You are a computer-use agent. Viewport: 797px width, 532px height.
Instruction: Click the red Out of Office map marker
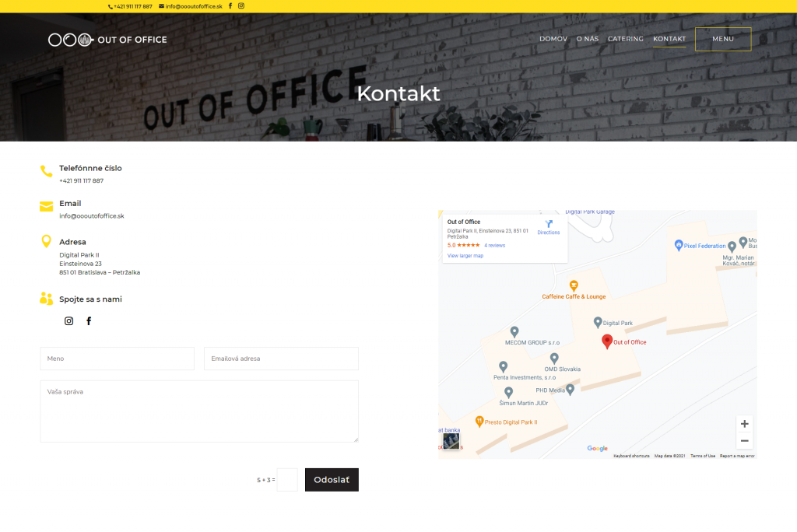[x=607, y=341]
